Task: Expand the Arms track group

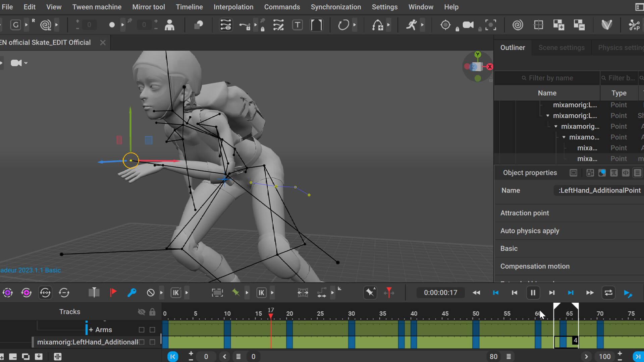Action: pyautogui.click(x=91, y=330)
